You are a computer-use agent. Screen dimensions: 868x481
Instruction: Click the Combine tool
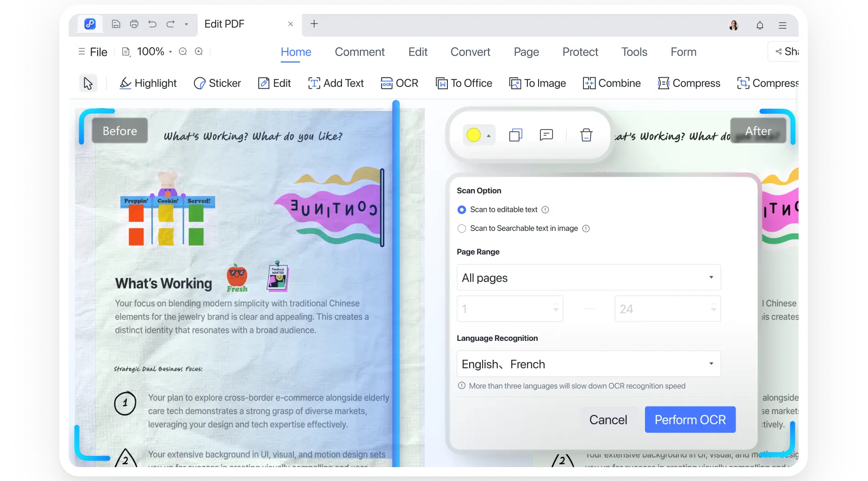click(612, 83)
